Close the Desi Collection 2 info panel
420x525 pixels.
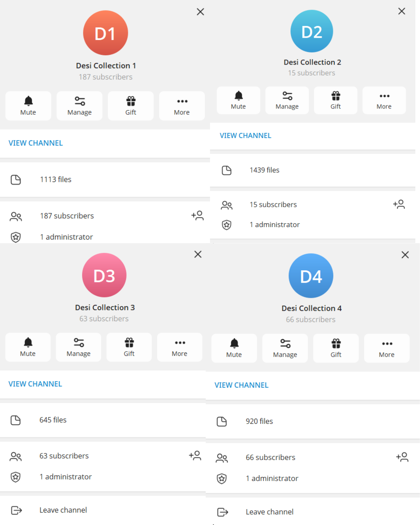[x=402, y=11]
